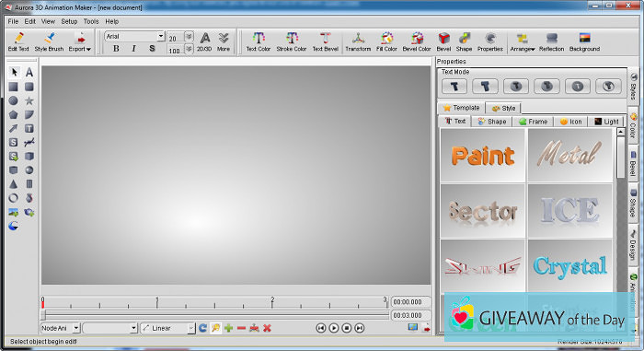Viewport: 644px width, 351px height.
Task: Open the Text Color tool
Action: [x=258, y=42]
